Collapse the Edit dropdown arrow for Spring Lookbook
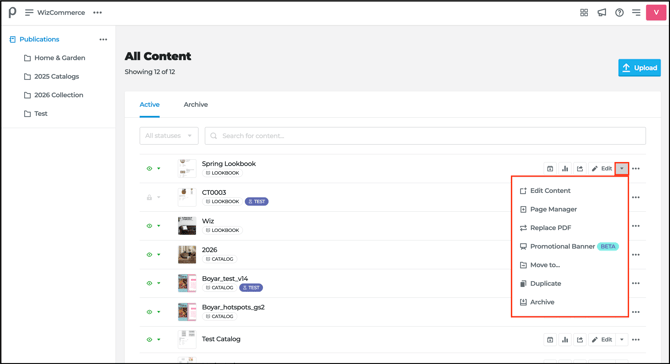The width and height of the screenshot is (670, 364). (x=622, y=168)
